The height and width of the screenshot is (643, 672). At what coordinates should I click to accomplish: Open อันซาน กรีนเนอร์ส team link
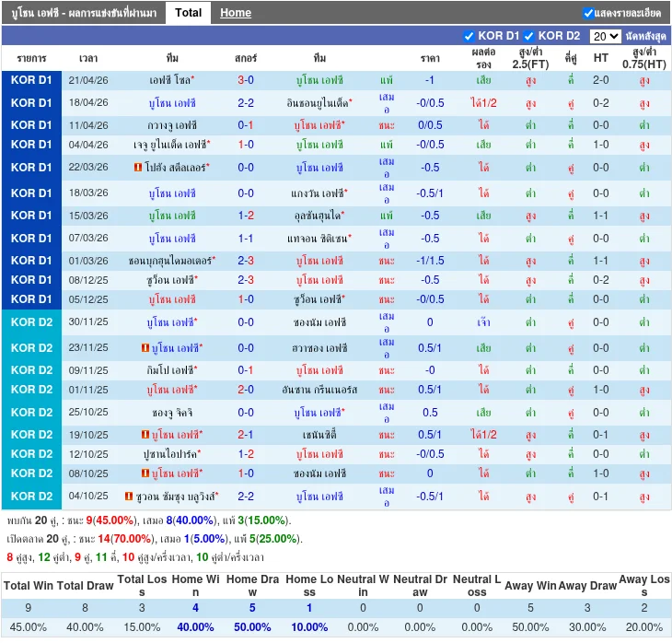(x=319, y=390)
